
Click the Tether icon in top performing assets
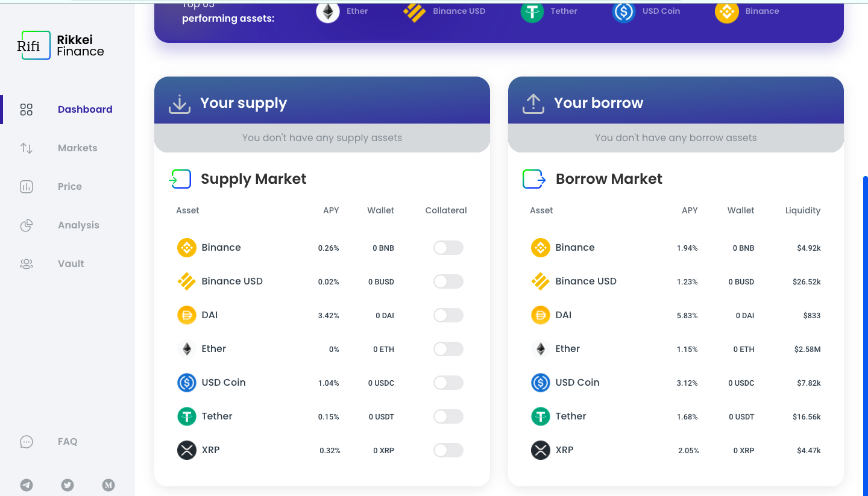point(532,11)
